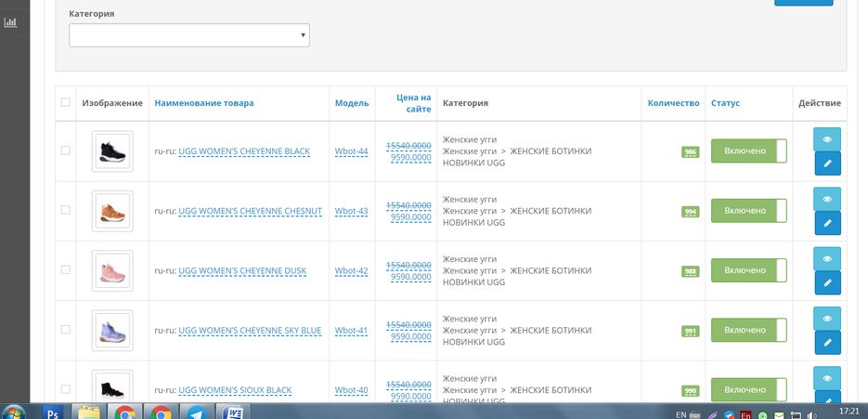Sort by Цена на сайте column header
Image resolution: width=868 pixels, height=419 pixels.
click(x=413, y=103)
